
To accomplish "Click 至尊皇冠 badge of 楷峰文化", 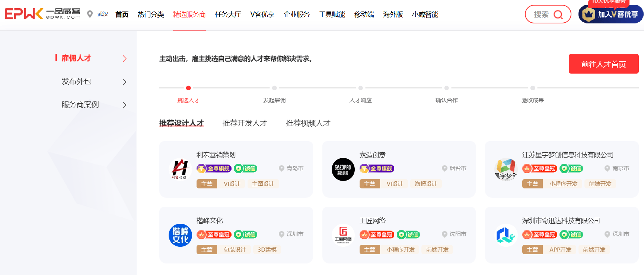I will click(x=214, y=234).
